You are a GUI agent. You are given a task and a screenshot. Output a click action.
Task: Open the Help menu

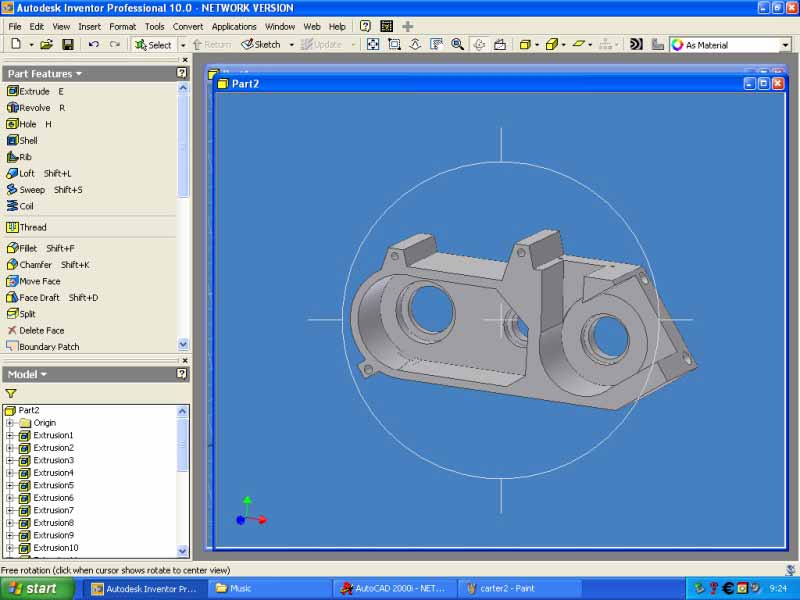[x=337, y=27]
